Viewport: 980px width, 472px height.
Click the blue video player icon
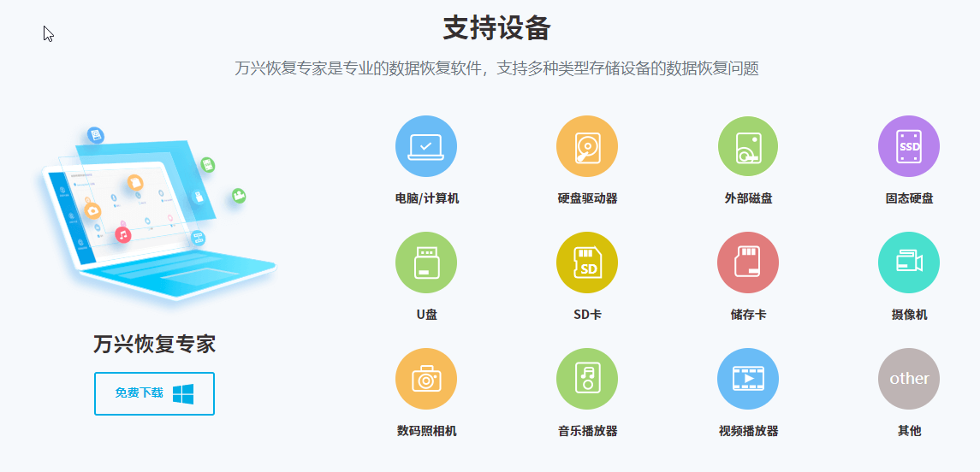[x=748, y=379]
